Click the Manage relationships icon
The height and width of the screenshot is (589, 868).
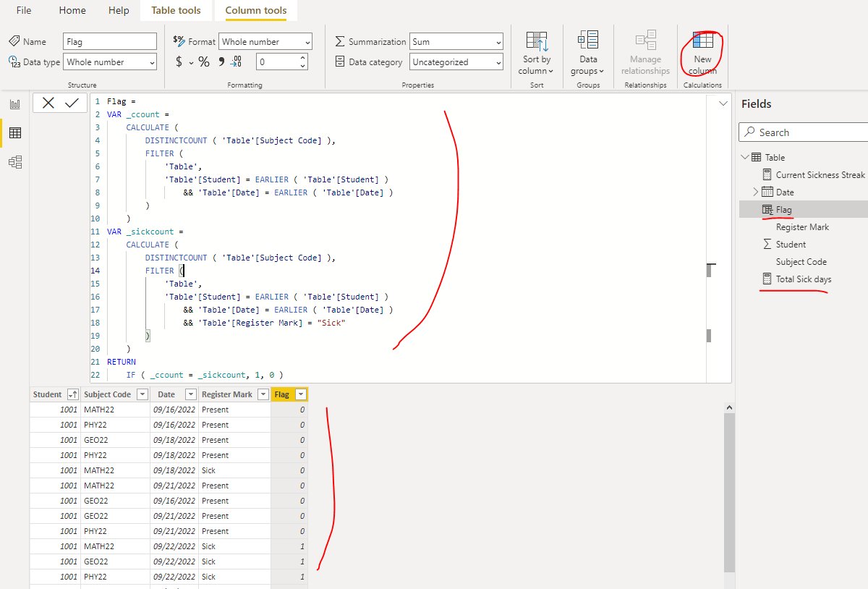[x=645, y=41]
